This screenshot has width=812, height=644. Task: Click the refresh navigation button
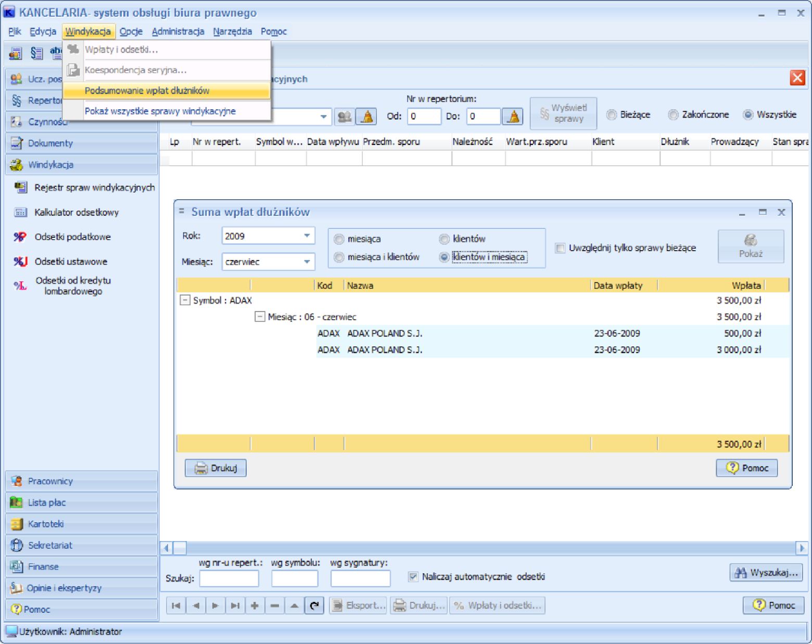314,606
